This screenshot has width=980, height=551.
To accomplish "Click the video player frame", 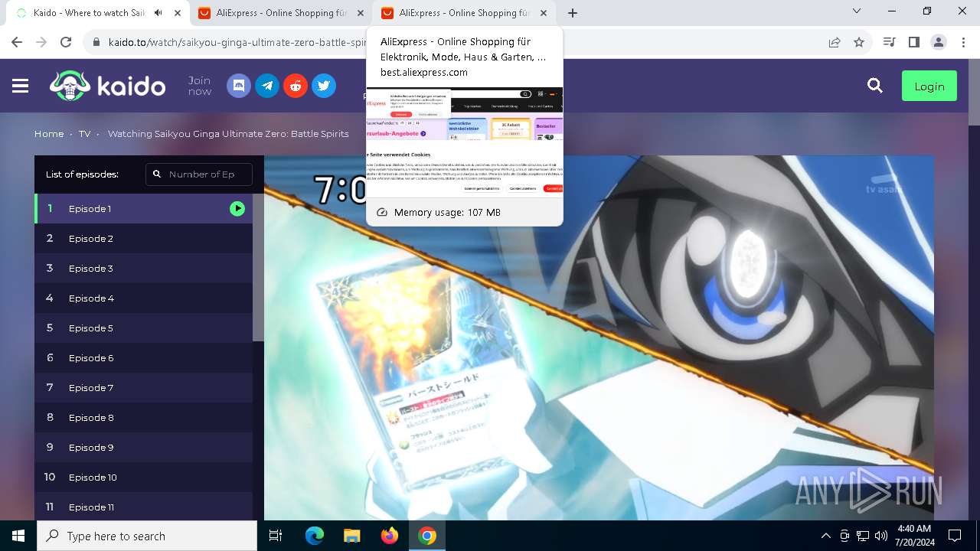I will pos(599,337).
